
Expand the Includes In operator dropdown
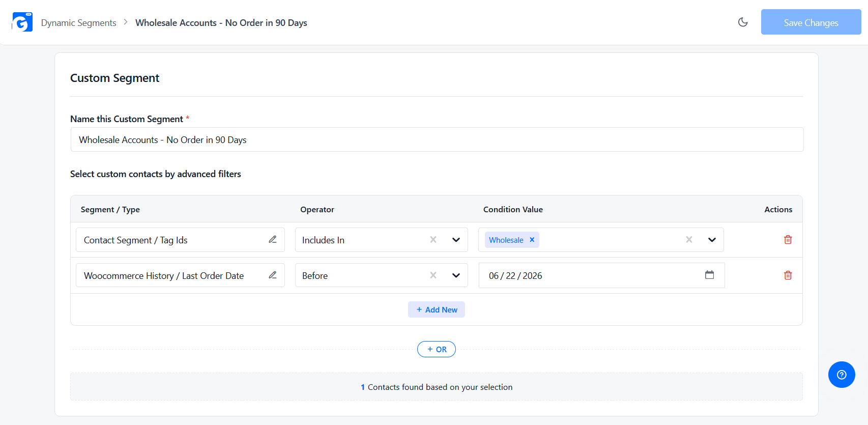pos(456,240)
